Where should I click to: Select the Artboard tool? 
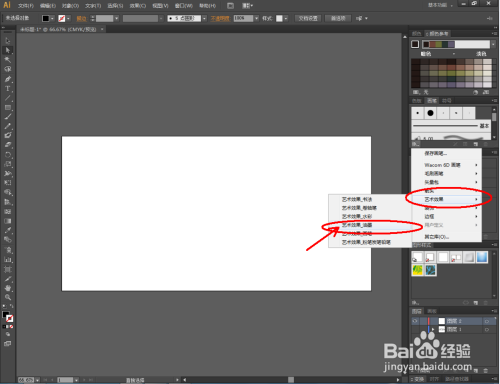pyautogui.click(x=8, y=269)
